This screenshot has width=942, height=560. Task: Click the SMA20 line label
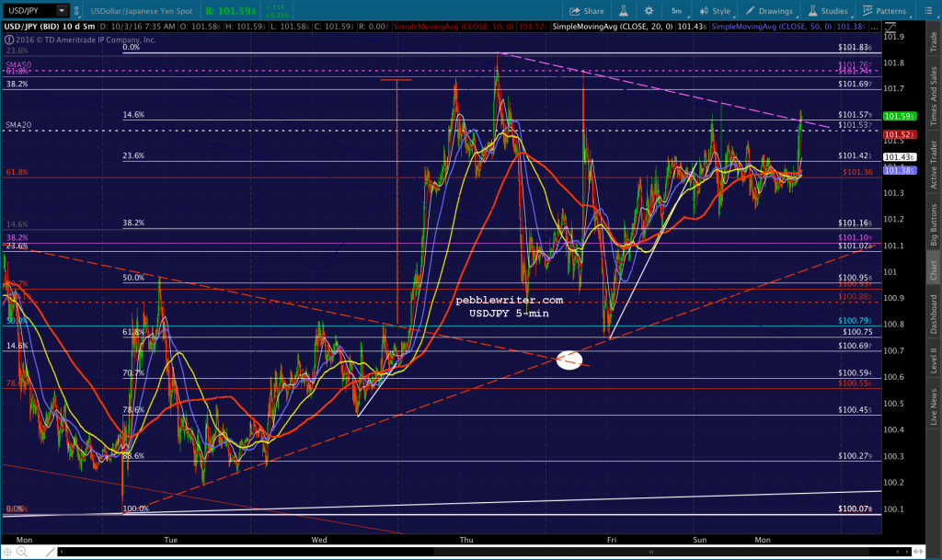18,125
